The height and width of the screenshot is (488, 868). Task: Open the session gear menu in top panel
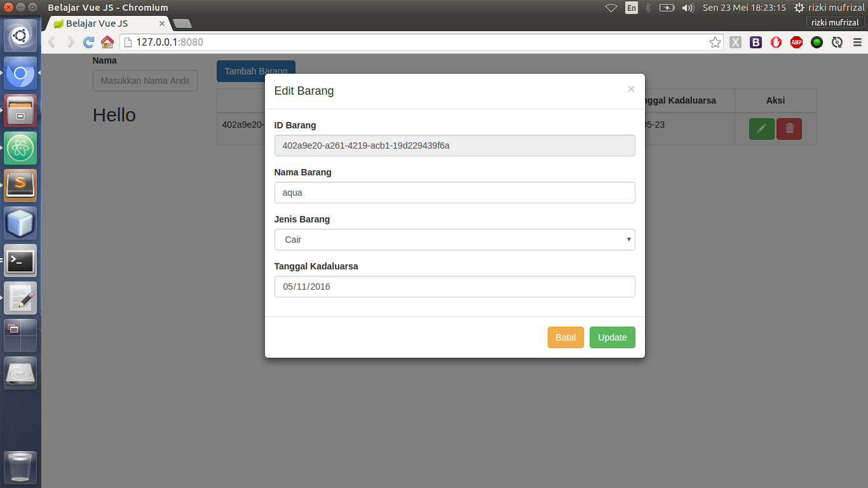pos(799,8)
